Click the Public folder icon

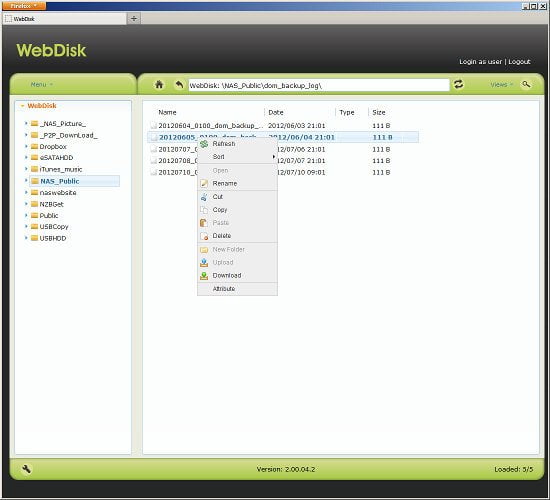point(34,215)
